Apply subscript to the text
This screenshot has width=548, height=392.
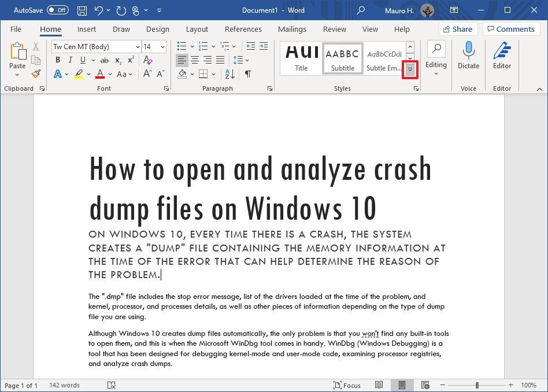(x=117, y=60)
